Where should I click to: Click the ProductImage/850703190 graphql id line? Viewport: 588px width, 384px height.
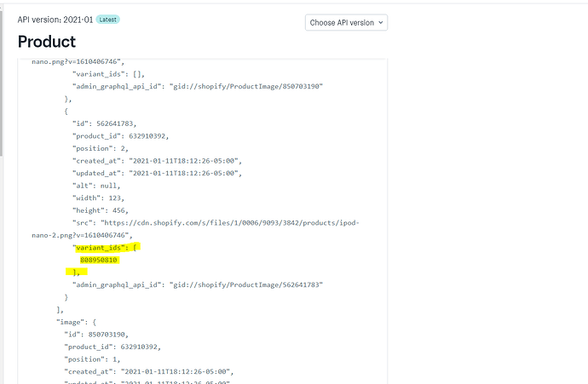click(198, 86)
